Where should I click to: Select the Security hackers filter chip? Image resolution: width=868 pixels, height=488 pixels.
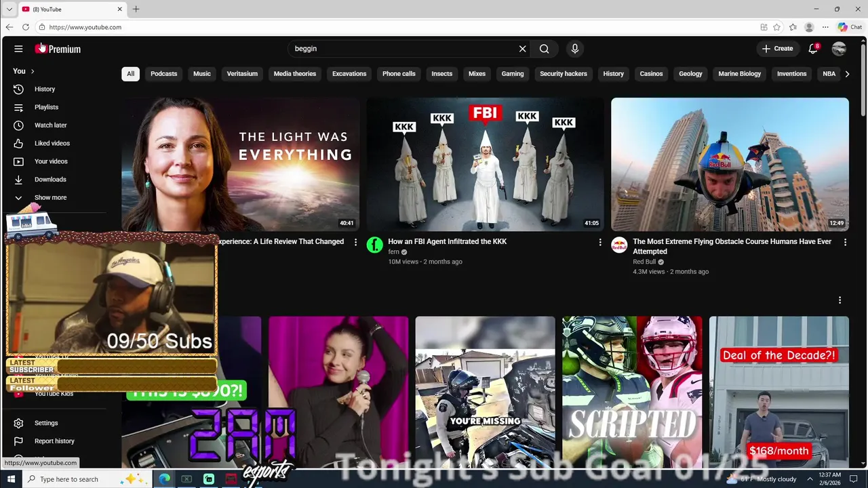pyautogui.click(x=564, y=74)
